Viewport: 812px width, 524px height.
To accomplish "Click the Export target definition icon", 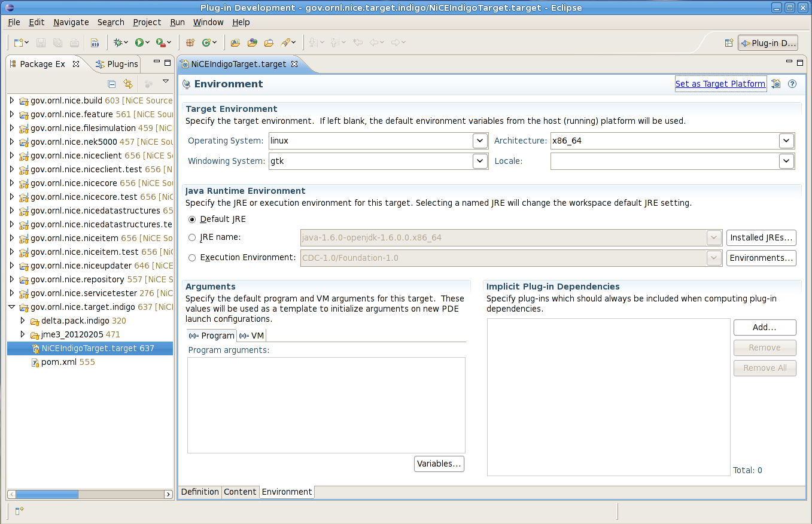I will 776,84.
